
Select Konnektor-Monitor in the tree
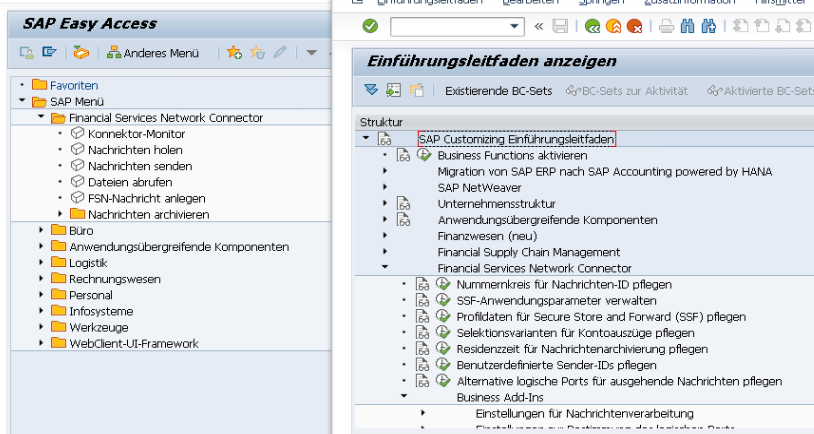click(x=136, y=134)
